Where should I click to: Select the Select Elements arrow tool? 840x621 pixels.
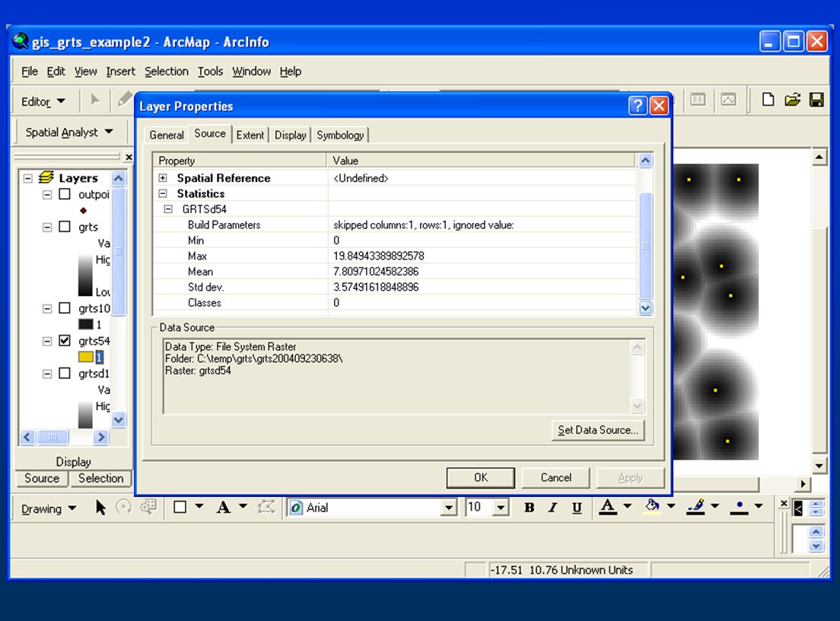(100, 507)
